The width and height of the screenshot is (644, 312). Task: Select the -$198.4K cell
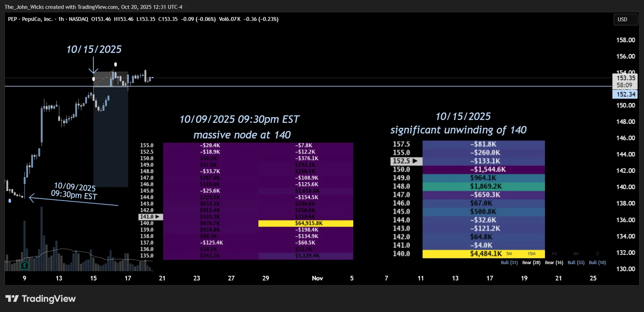306,230
